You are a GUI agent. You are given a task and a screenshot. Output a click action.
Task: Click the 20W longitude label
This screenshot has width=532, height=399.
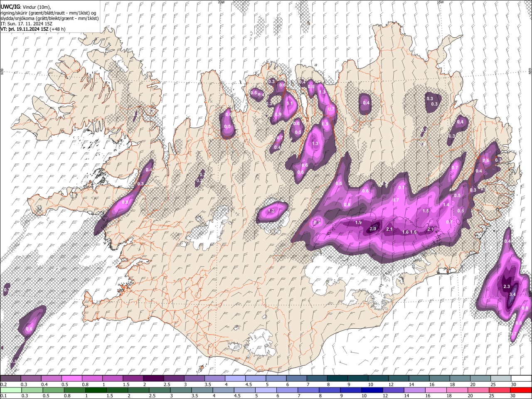click(221, 2)
